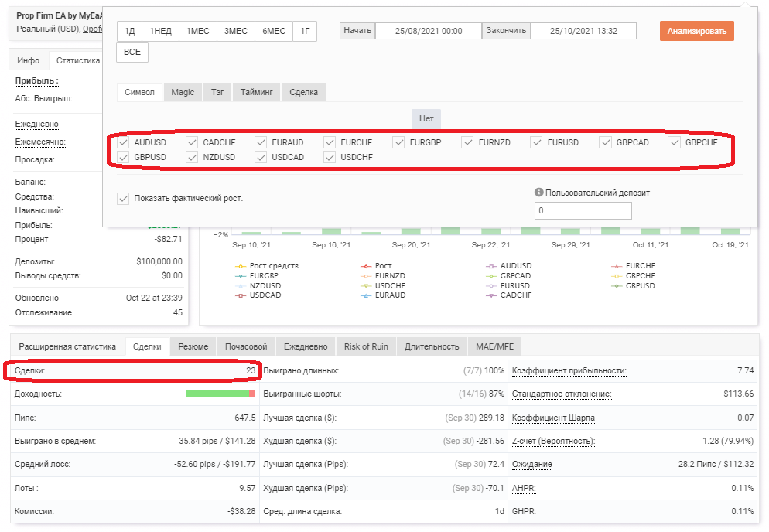
Task: Open the Тайминг filter tab
Action: 257,92
